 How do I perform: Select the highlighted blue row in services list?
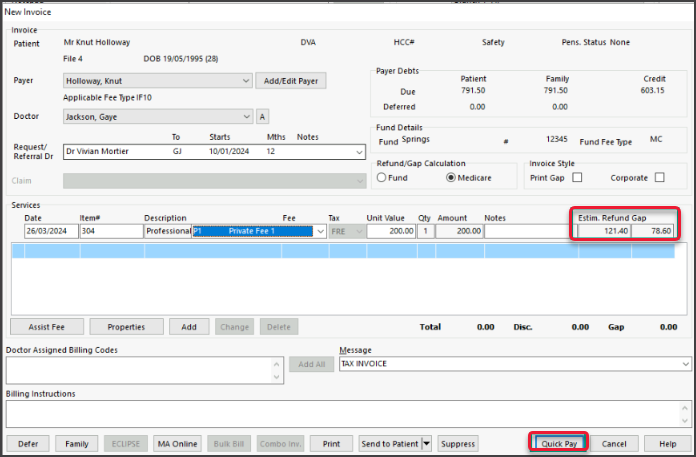click(x=343, y=251)
